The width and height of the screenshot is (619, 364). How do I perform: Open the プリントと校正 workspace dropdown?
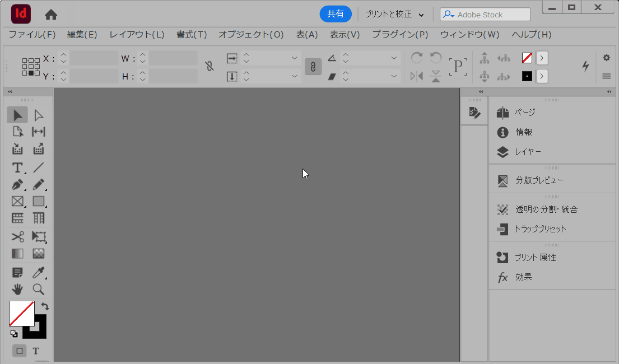[x=394, y=15]
